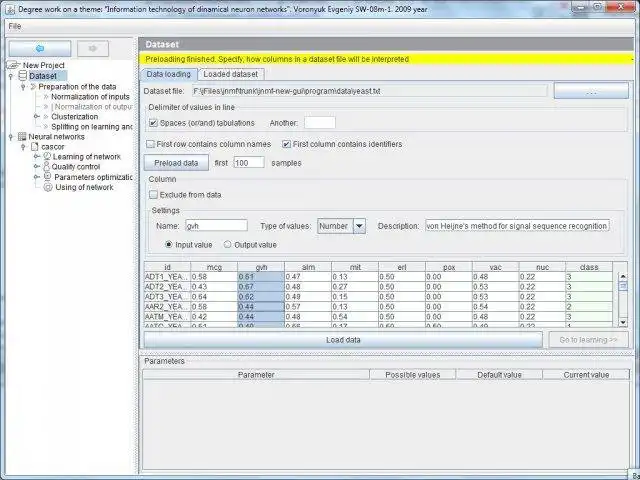Click Current value column header
Screen dimensions: 640x480
pyautogui.click(x=586, y=375)
